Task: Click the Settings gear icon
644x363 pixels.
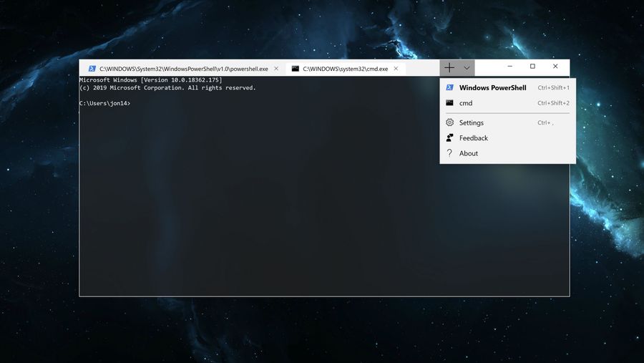Action: pos(450,122)
